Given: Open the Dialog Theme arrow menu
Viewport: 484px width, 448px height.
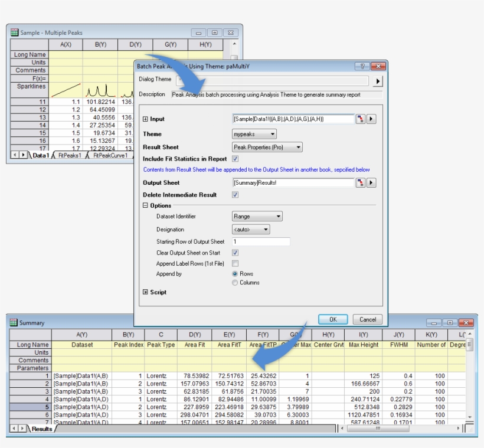Looking at the screenshot, I should pyautogui.click(x=378, y=81).
